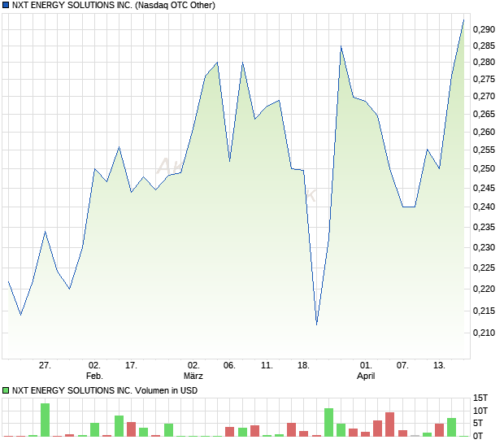Click the 0,275 price axis label

[484, 79]
